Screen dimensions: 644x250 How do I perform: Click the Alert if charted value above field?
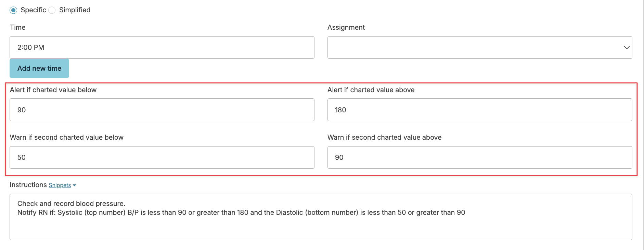[x=480, y=110]
